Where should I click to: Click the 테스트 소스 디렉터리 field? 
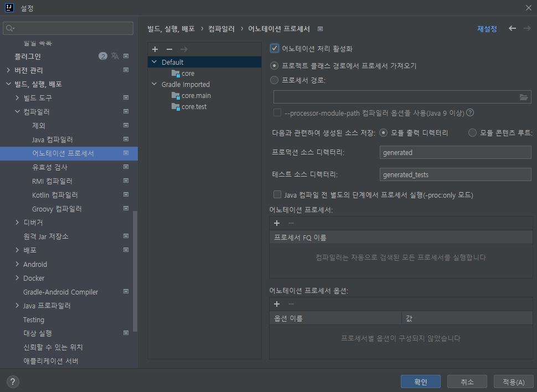(455, 174)
